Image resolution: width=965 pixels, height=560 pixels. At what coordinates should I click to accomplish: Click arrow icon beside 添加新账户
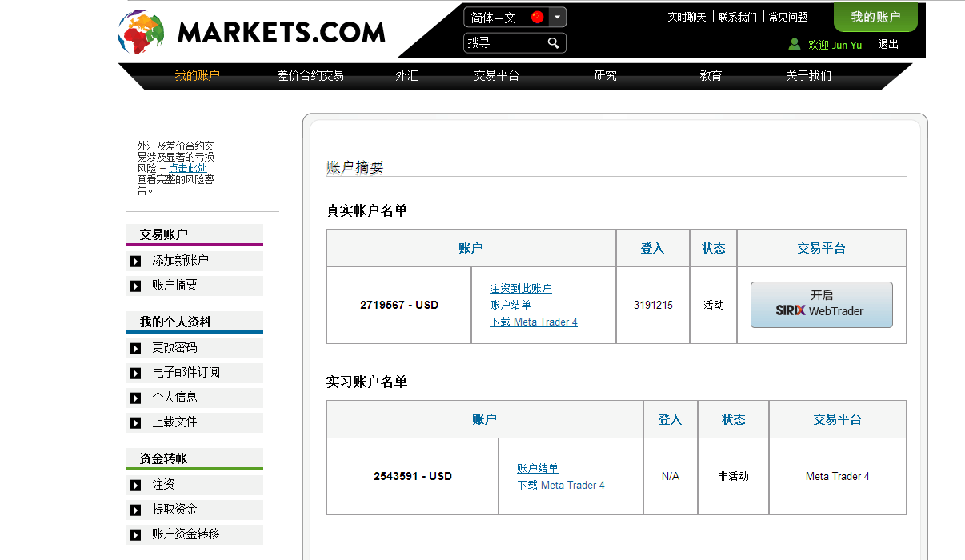pos(135,262)
